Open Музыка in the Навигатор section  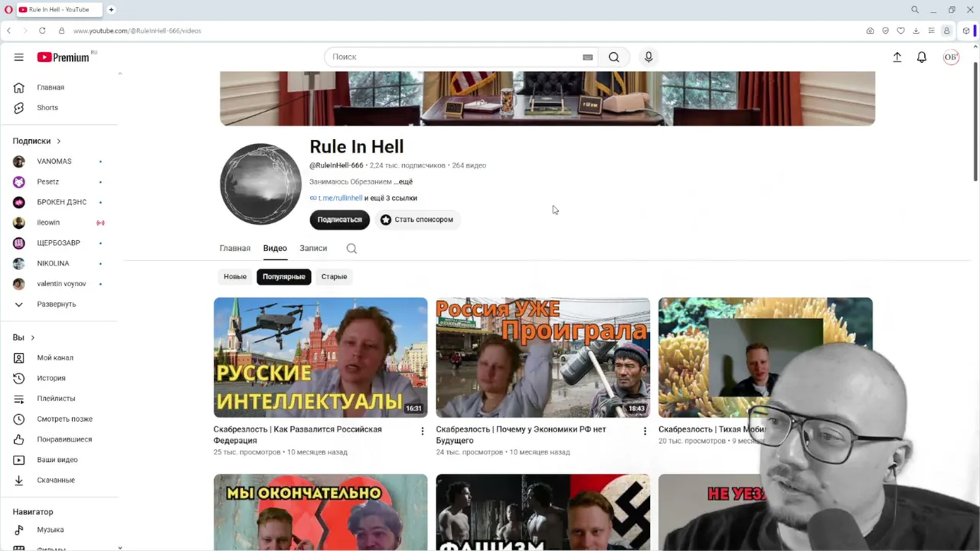(51, 530)
